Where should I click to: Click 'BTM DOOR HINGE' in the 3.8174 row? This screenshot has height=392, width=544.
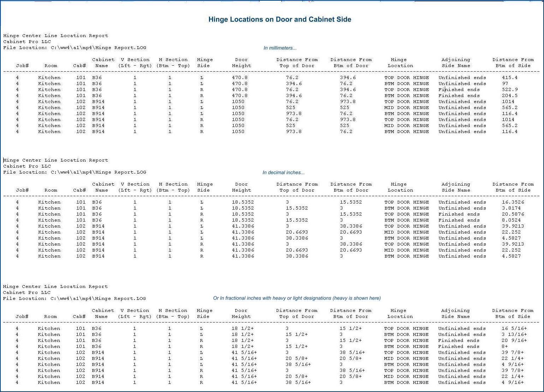click(x=407, y=208)
